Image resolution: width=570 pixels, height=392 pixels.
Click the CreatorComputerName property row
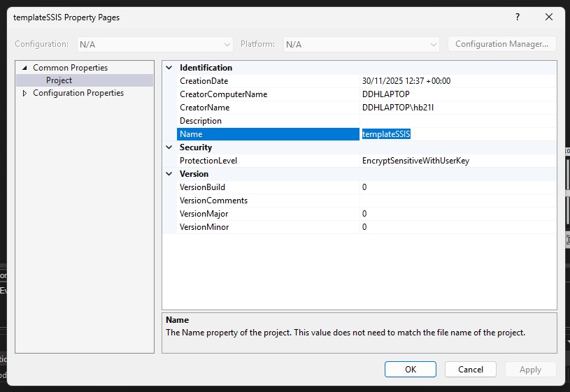coord(223,94)
